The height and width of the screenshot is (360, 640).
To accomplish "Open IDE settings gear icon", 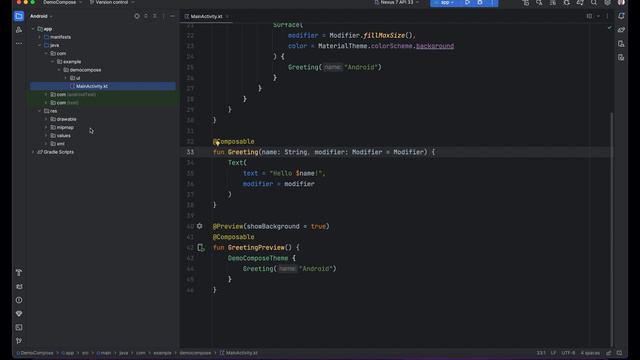I will (x=608, y=2).
